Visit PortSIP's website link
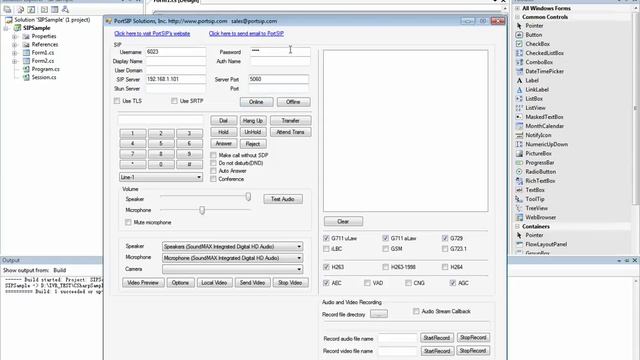This screenshot has width=640, height=360. tap(152, 33)
